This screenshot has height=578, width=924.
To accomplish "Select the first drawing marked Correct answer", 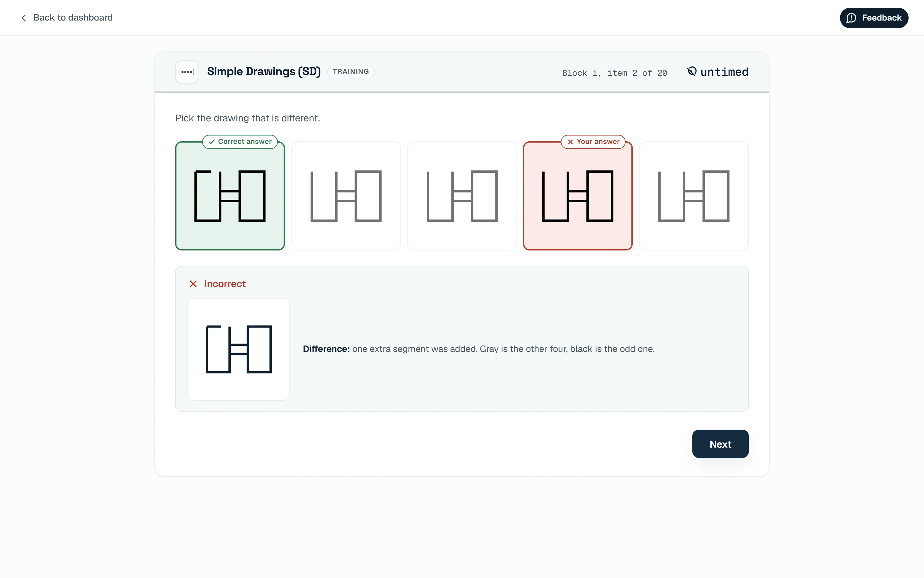I will pyautogui.click(x=230, y=196).
